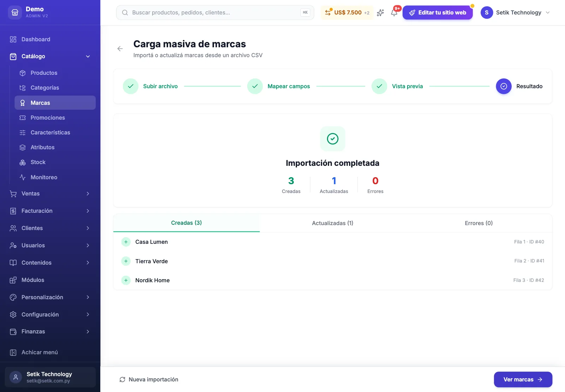
Task: Expand the Personalización menu
Action: coord(50,297)
